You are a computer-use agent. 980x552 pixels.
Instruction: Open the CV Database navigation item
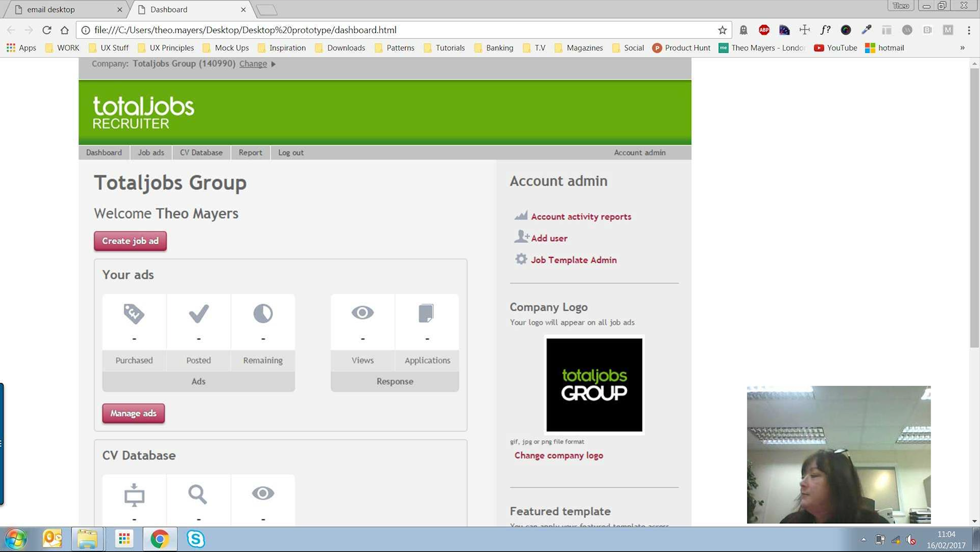201,153
